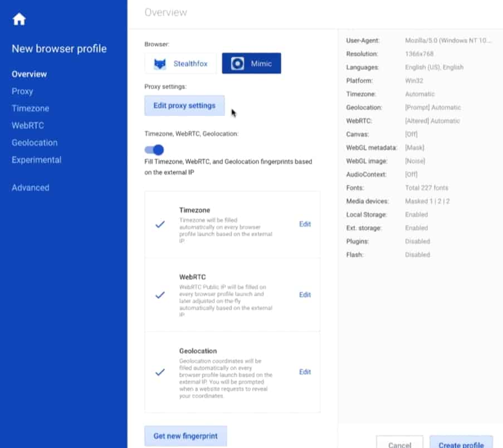The height and width of the screenshot is (448, 503).
Task: Click the Timezone card heading
Action: [x=195, y=210]
